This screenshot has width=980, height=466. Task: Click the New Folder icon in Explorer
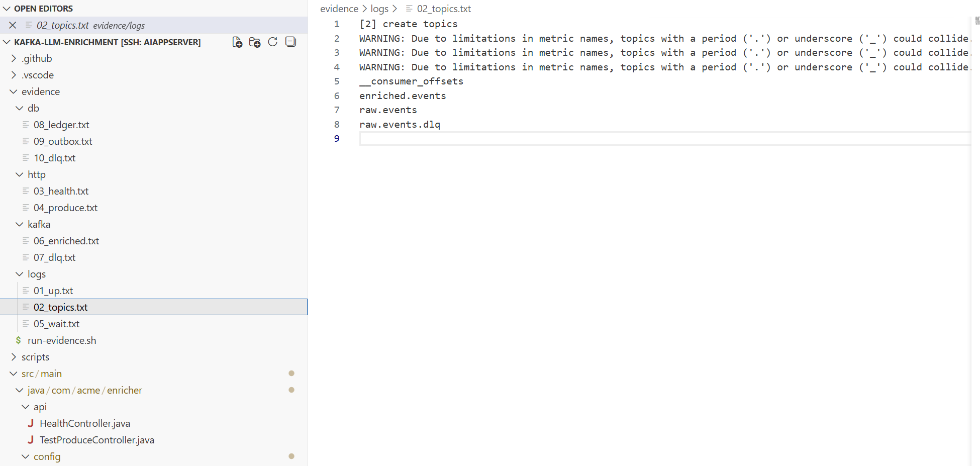(255, 42)
